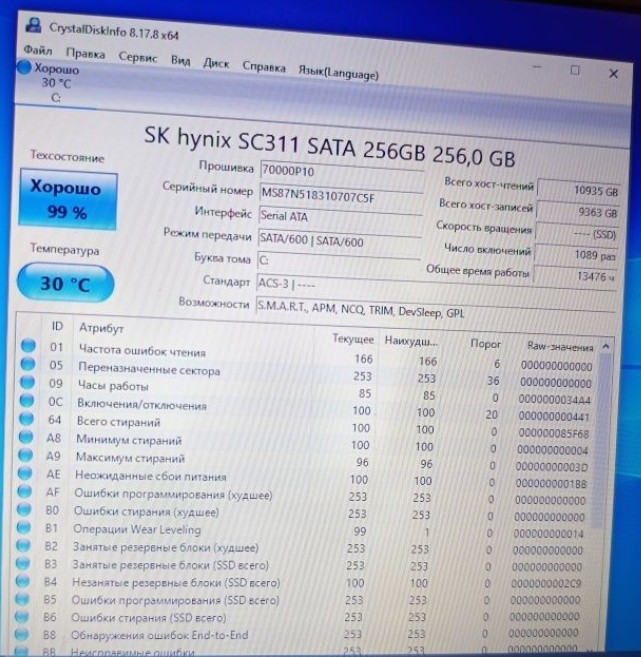The image size is (641, 657).
Task: Open the Правка menu
Action: click(x=85, y=54)
